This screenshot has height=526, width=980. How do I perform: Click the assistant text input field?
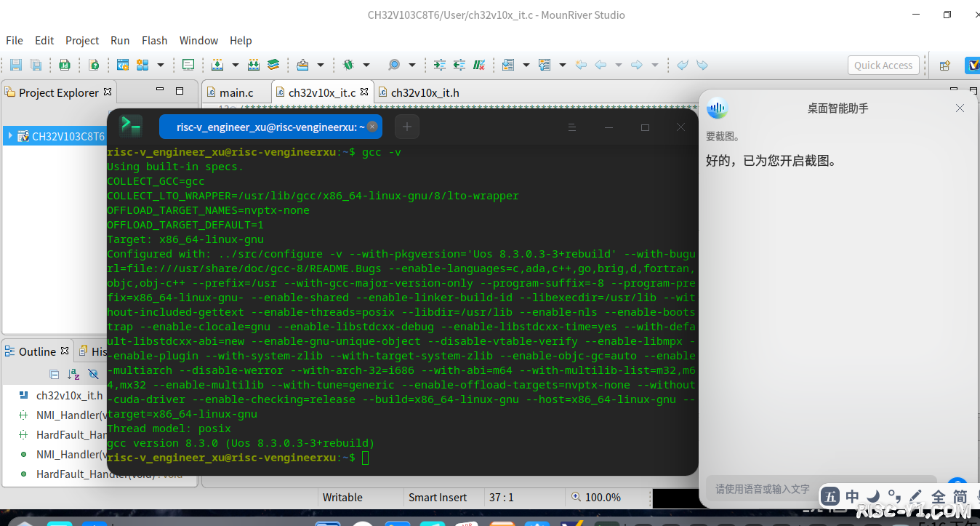click(x=822, y=489)
